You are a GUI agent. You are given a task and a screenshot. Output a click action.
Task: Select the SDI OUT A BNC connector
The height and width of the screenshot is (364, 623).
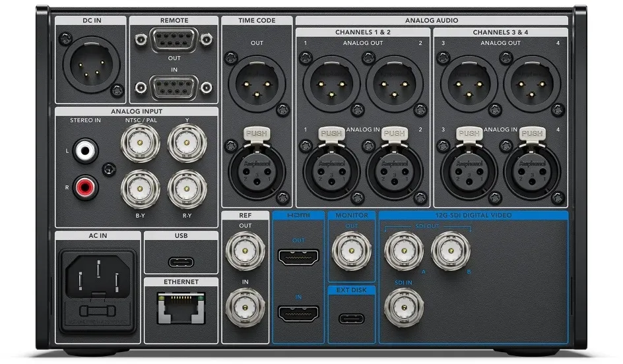tap(404, 251)
